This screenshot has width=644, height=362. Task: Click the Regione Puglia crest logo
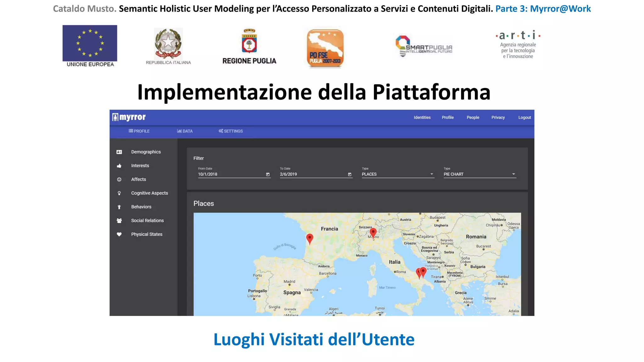click(249, 47)
